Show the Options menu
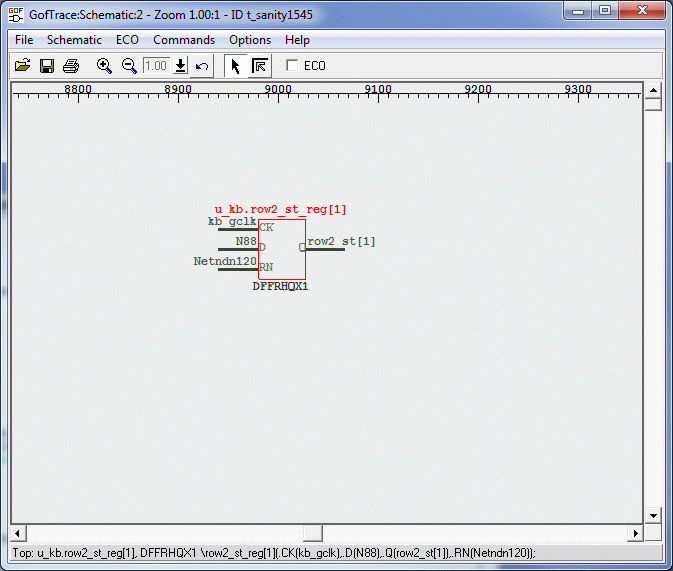This screenshot has height=571, width=673. tap(250, 40)
